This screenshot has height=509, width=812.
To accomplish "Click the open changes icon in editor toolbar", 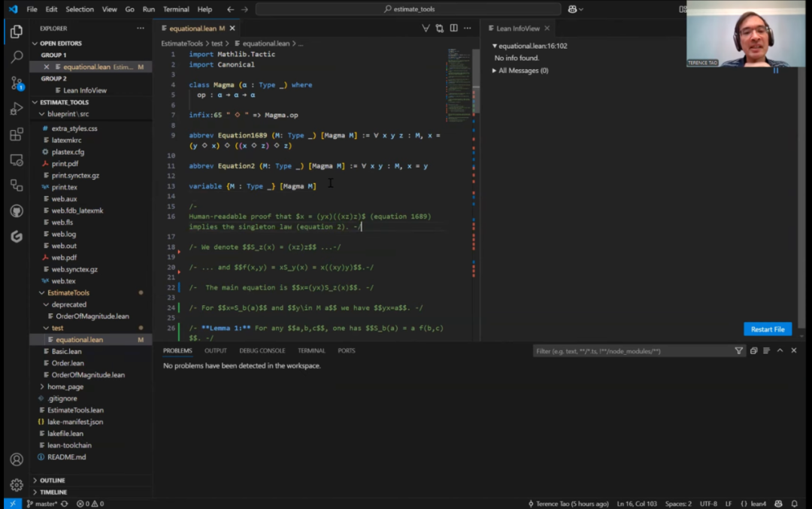I will [440, 28].
